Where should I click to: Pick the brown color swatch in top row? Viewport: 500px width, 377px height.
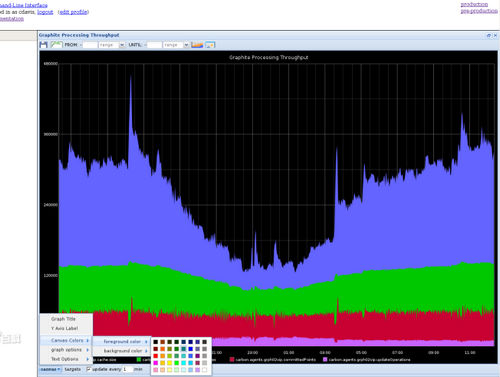162,342
